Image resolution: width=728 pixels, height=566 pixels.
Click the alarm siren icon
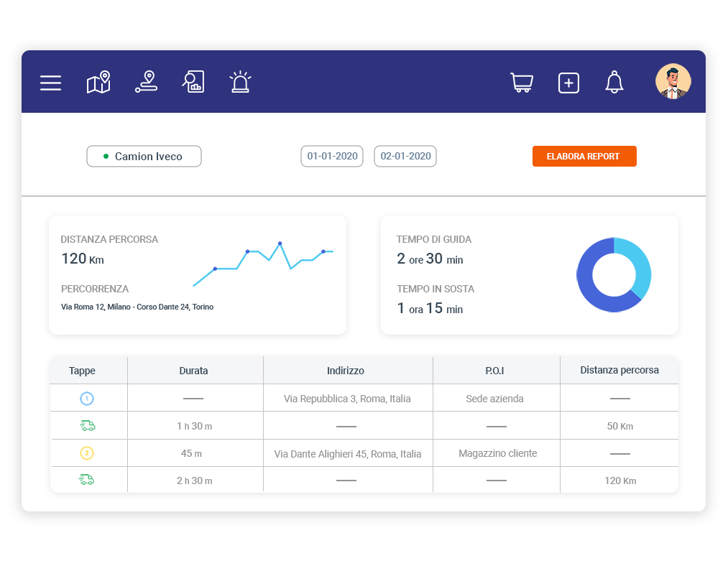(240, 82)
